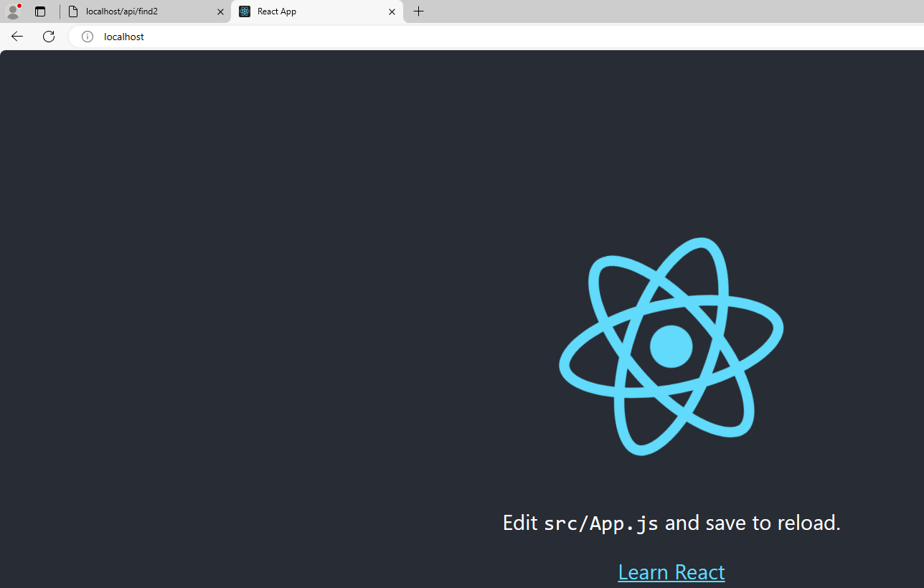View site information icon in address bar
Viewport: 924px width, 588px height.
88,37
